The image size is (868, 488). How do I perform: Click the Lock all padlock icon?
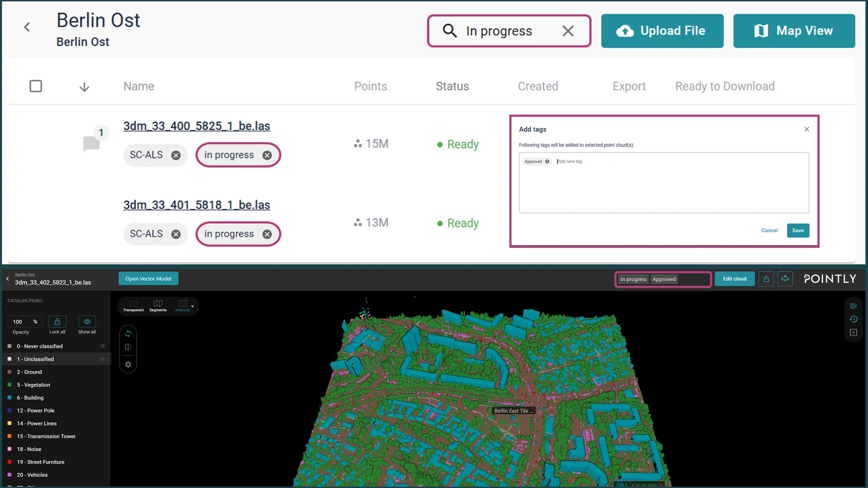(58, 322)
